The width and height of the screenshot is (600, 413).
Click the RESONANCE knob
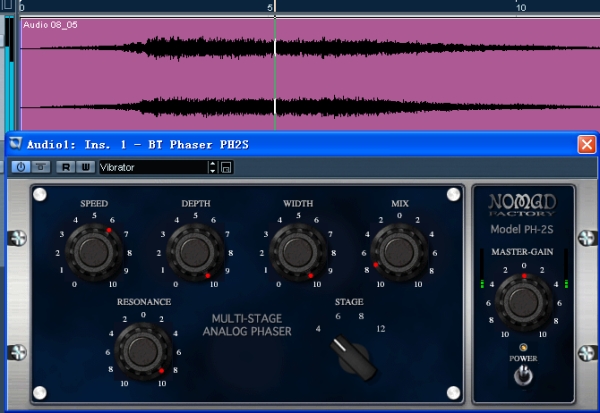143,351
